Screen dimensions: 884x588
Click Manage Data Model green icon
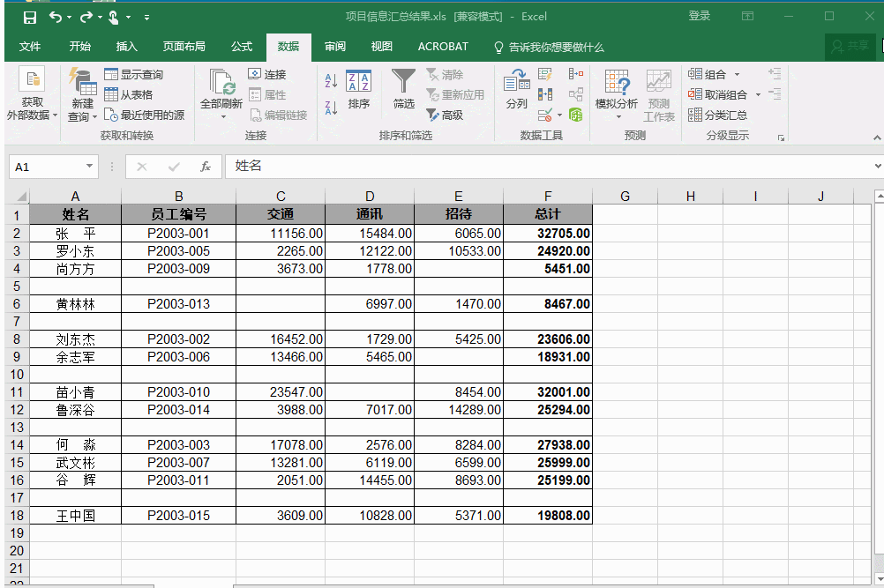pos(575,115)
